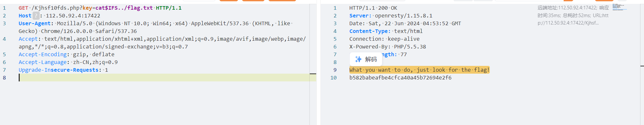This screenshot has height=125, width=644.
Task: Click the Connection keep-alive header
Action: coord(385,39)
